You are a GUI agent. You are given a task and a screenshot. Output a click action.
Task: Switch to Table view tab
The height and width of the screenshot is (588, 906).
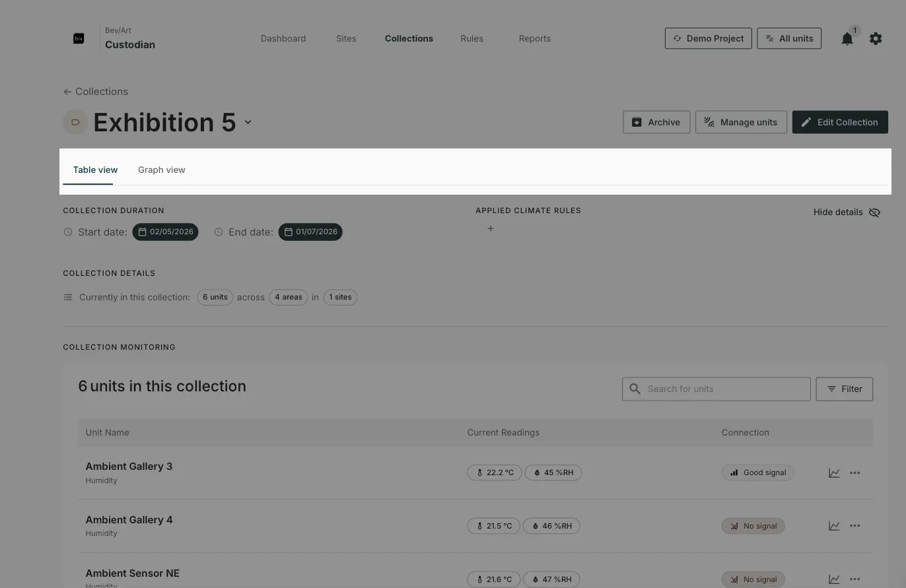[x=95, y=170]
